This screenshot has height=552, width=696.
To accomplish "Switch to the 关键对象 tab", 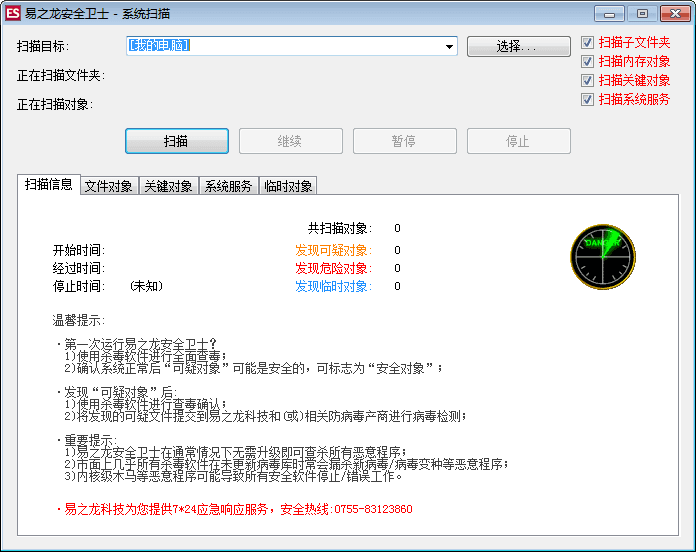I will 169,186.
